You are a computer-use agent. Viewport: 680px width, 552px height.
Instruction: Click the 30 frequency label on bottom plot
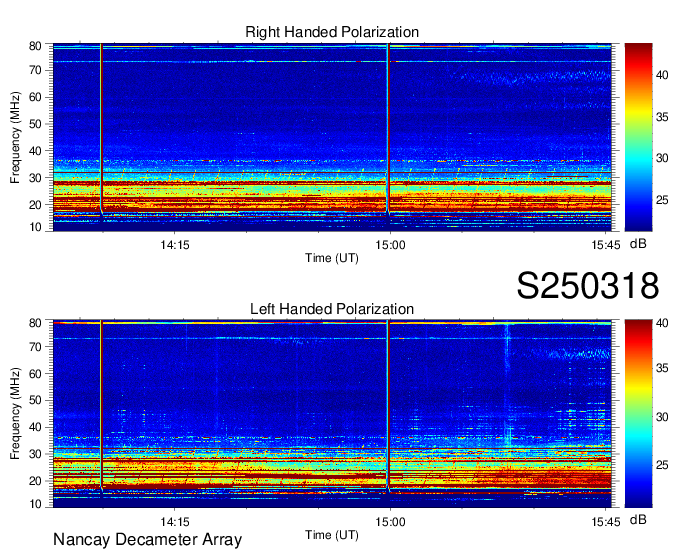click(35, 454)
